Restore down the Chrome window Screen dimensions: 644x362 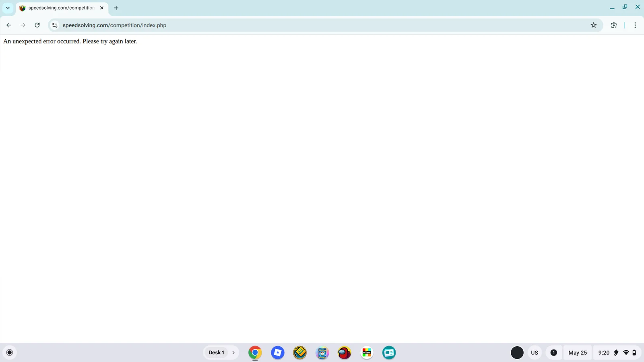(625, 7)
